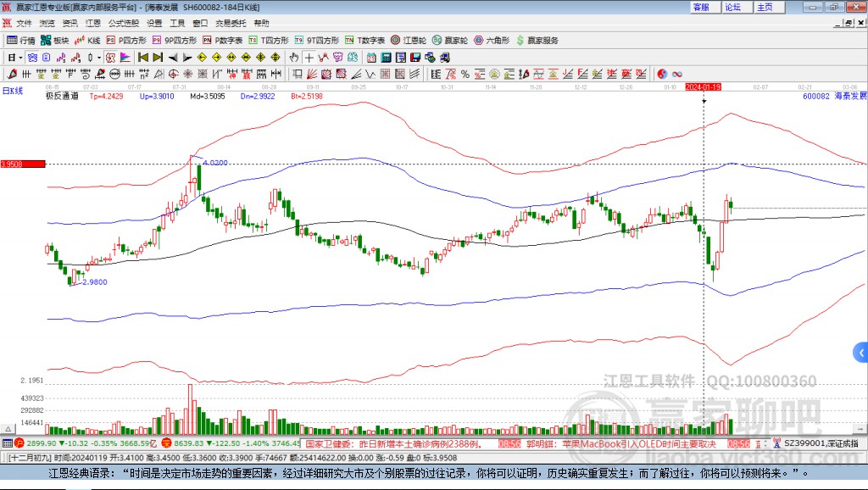Open the 交易委托 menu

pyautogui.click(x=231, y=23)
